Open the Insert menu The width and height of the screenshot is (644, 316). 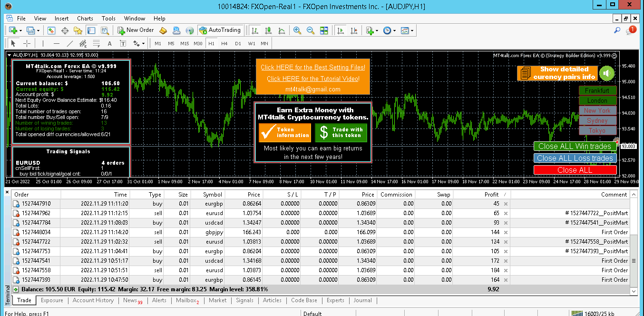pos(62,19)
